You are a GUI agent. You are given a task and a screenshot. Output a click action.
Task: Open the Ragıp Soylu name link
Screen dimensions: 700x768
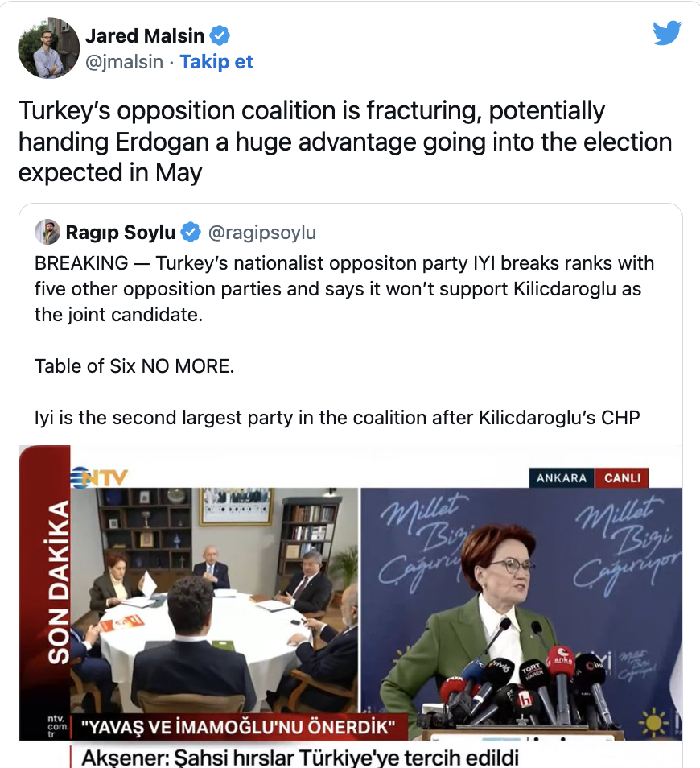[121, 233]
